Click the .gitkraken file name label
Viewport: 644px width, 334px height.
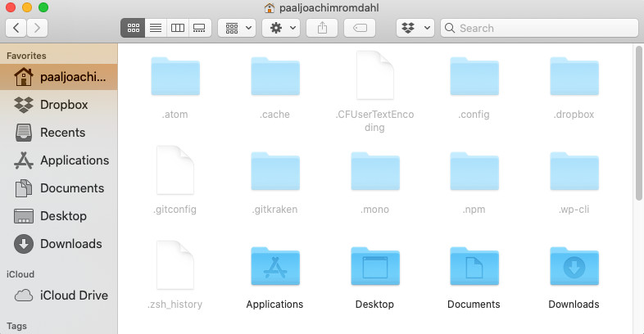click(x=274, y=210)
